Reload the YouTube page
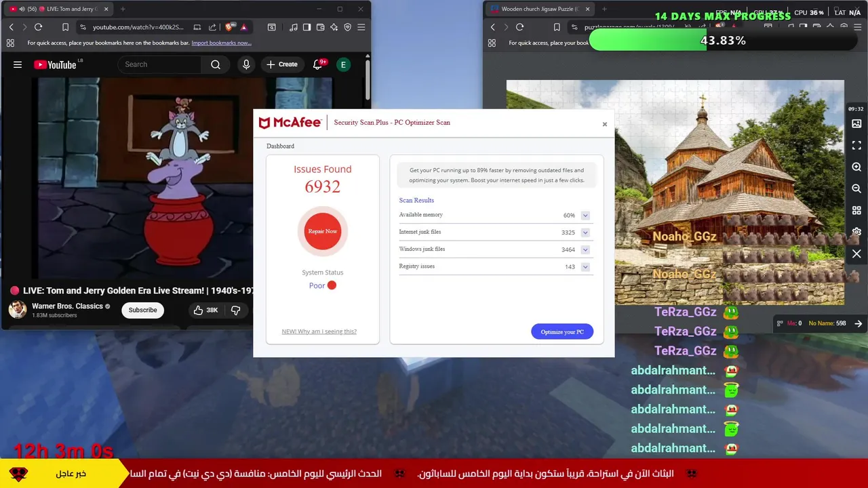This screenshot has width=868, height=488. [x=39, y=27]
